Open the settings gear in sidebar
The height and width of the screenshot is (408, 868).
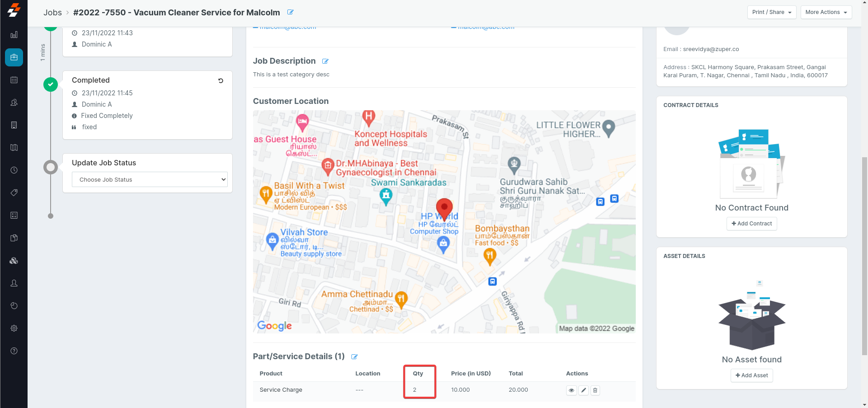[x=14, y=328]
